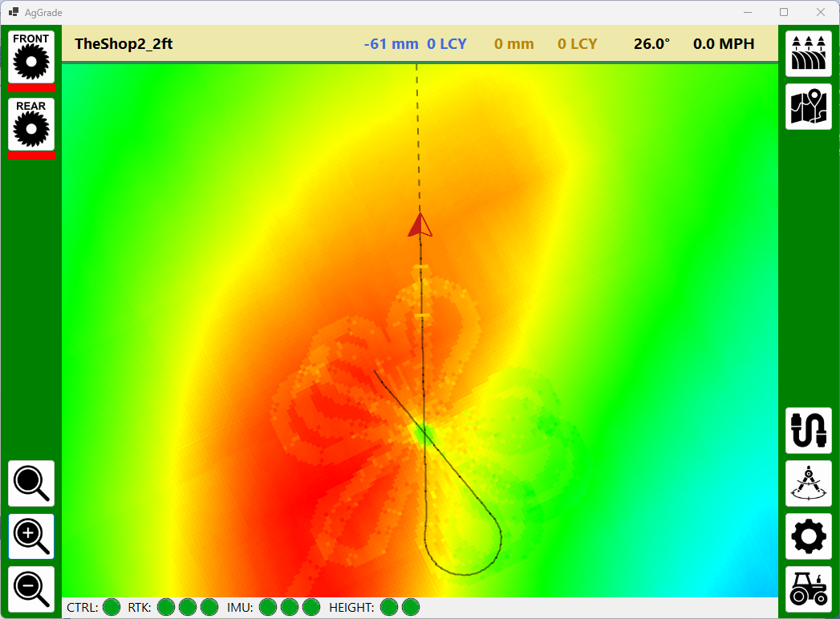
Task: Open settings with the gear icon
Action: pos(809,536)
